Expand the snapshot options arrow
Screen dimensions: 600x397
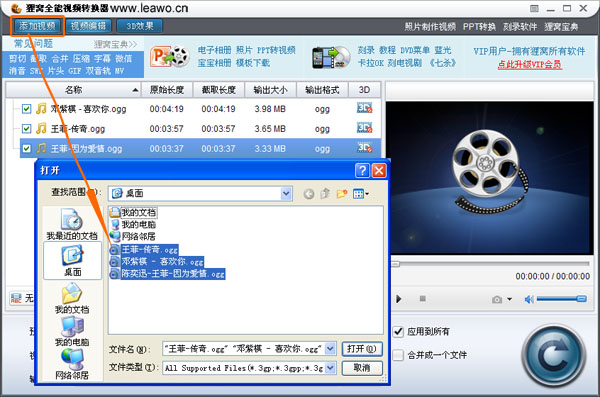point(509,299)
